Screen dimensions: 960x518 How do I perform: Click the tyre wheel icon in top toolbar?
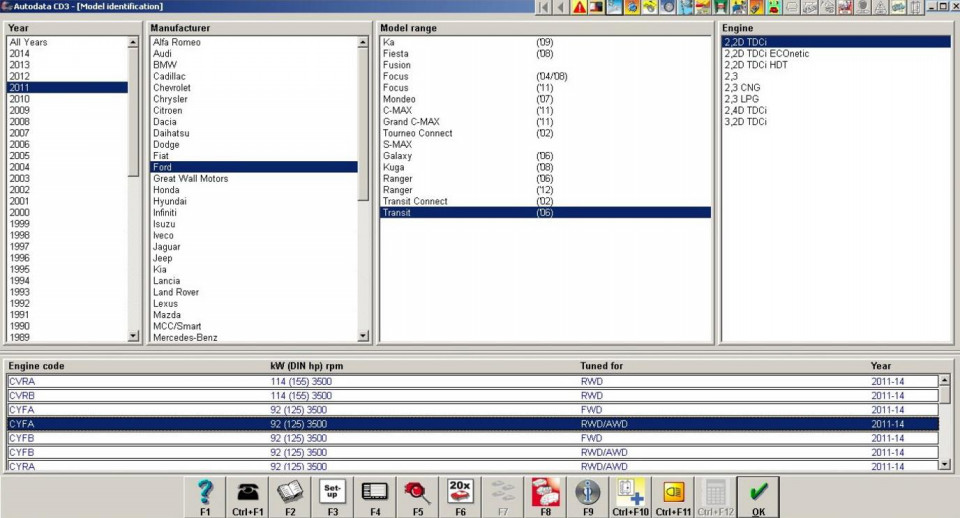[x=668, y=7]
